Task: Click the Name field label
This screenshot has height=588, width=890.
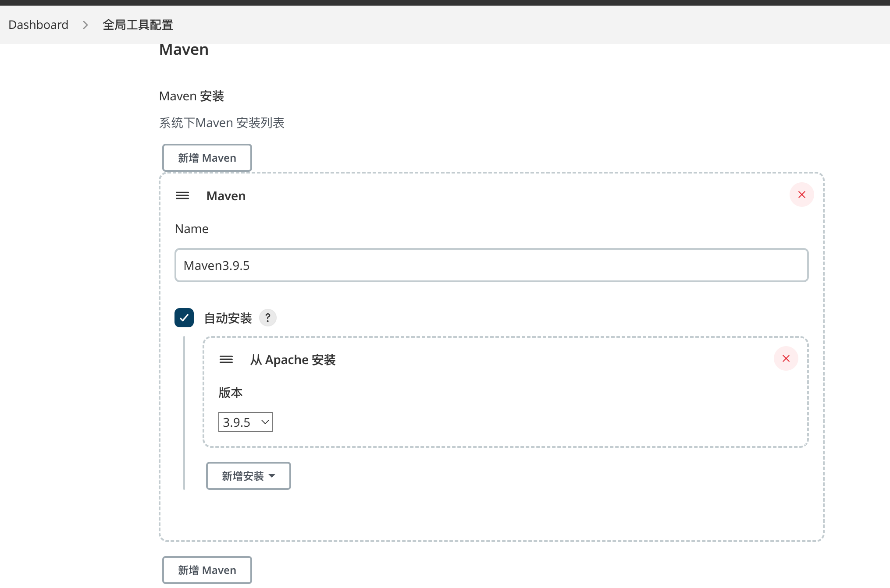Action: (x=192, y=229)
